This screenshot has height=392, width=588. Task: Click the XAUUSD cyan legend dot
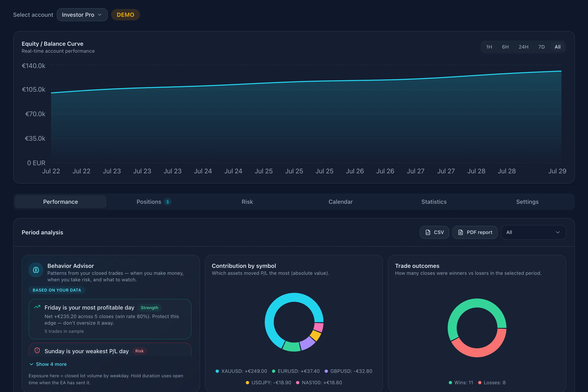pos(217,371)
